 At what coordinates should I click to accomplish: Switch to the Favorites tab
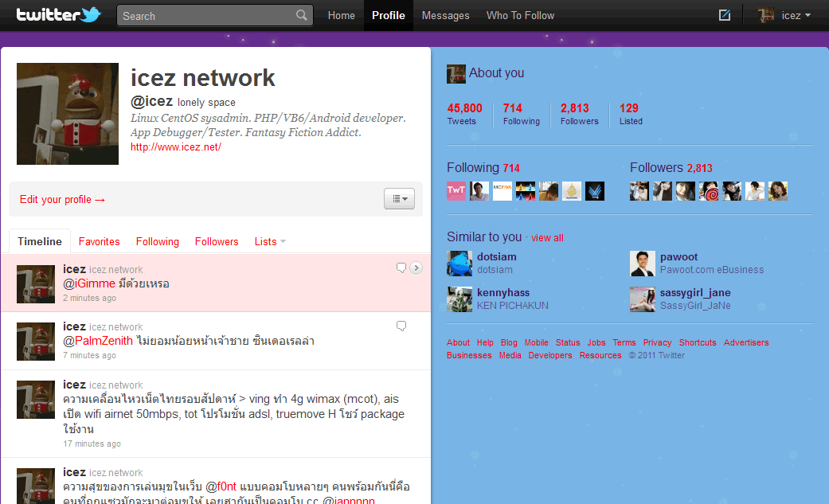pyautogui.click(x=99, y=242)
